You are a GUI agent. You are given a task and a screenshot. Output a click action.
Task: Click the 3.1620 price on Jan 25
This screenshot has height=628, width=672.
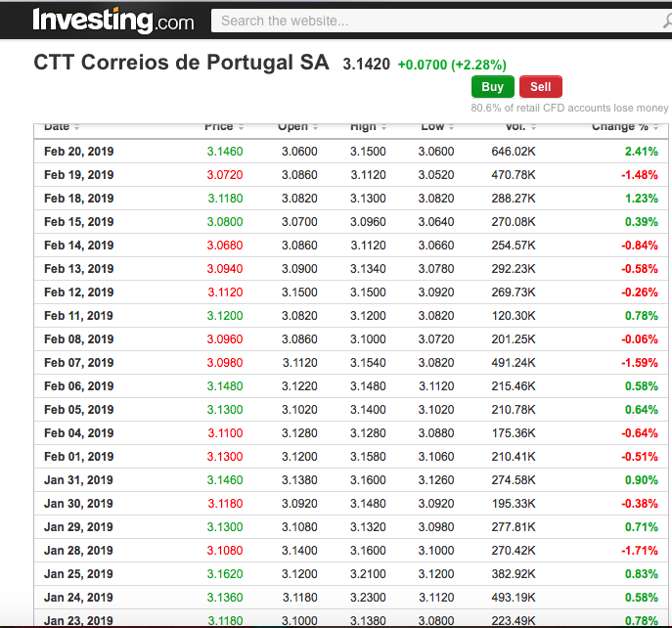[225, 574]
